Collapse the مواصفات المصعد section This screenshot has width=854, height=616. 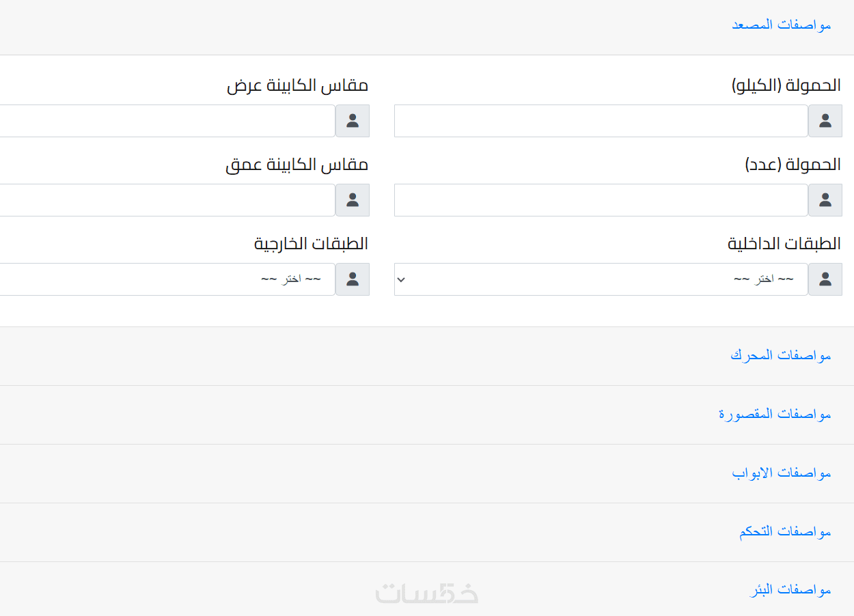[x=781, y=25]
